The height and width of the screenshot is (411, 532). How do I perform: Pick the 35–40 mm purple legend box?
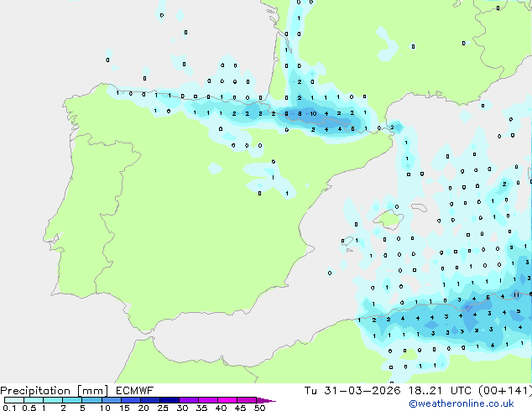pyautogui.click(x=207, y=400)
